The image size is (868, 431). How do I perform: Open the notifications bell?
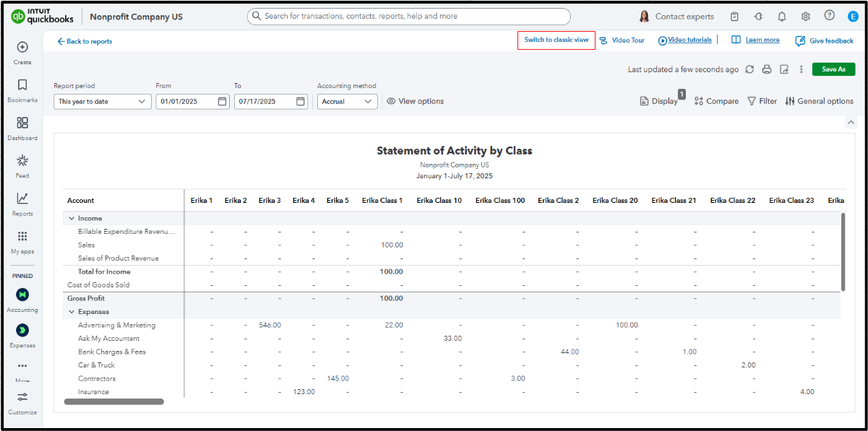click(781, 16)
